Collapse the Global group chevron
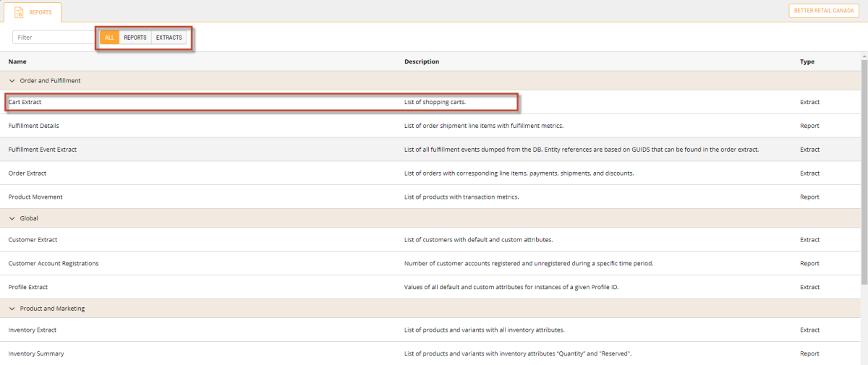Image resolution: width=868 pixels, height=365 pixels. click(x=12, y=218)
